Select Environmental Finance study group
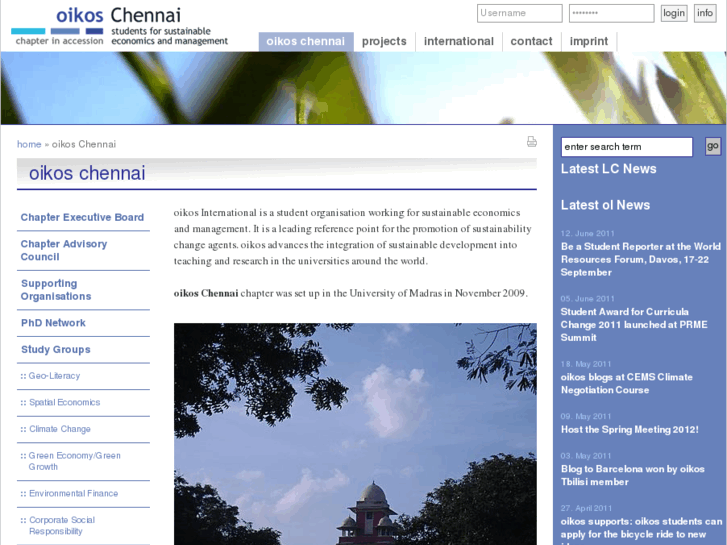The image size is (727, 545). coord(73,494)
